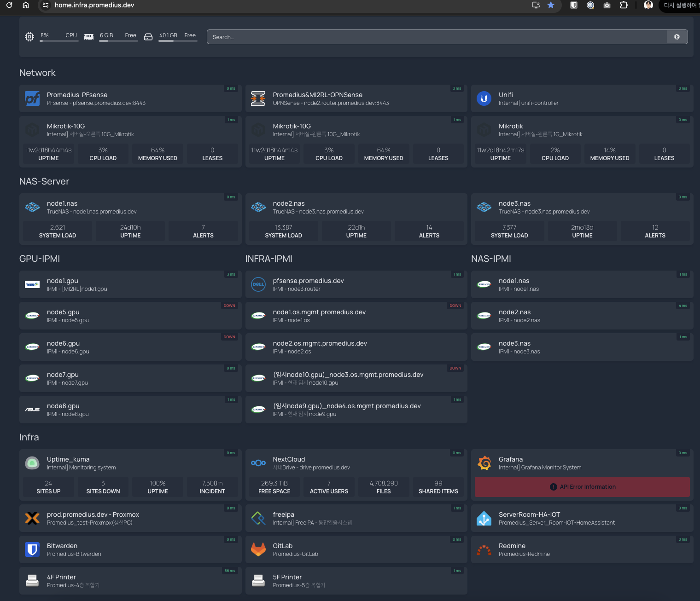Click the Proxmox X logo icon
This screenshot has width=700, height=601.
pos(32,518)
